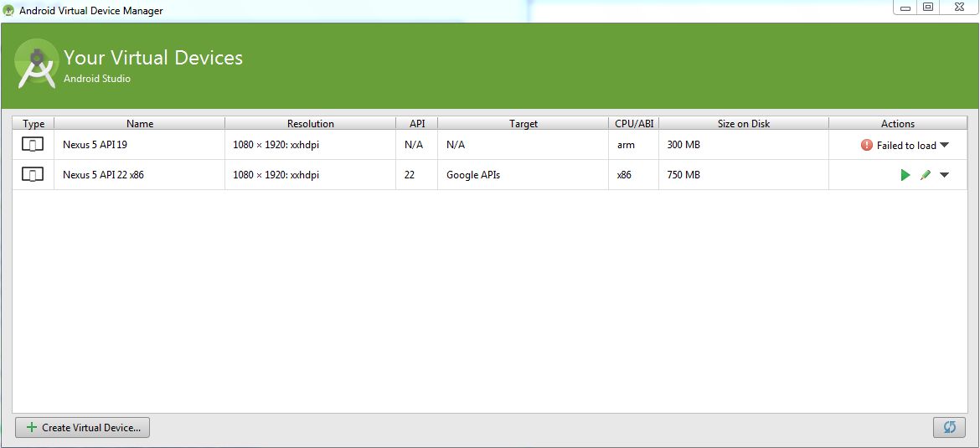Sort by the Resolution column header

pyautogui.click(x=311, y=124)
